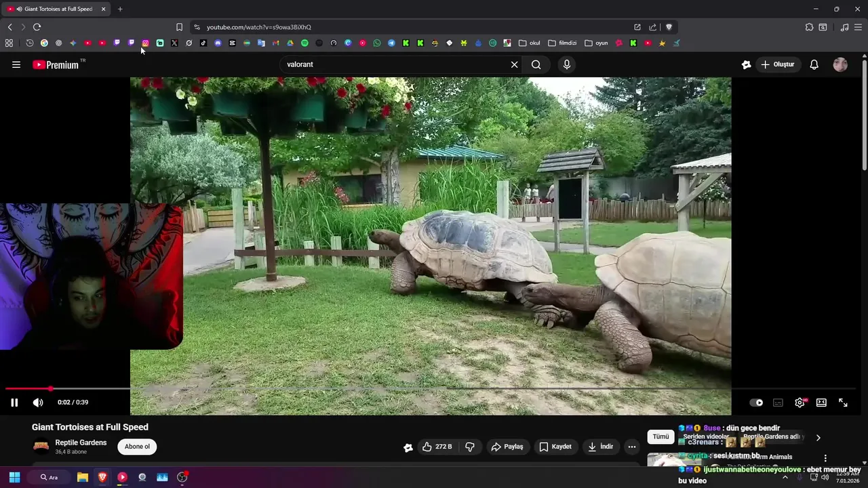Switch to theater mode
This screenshot has width=868, height=488.
tap(821, 403)
